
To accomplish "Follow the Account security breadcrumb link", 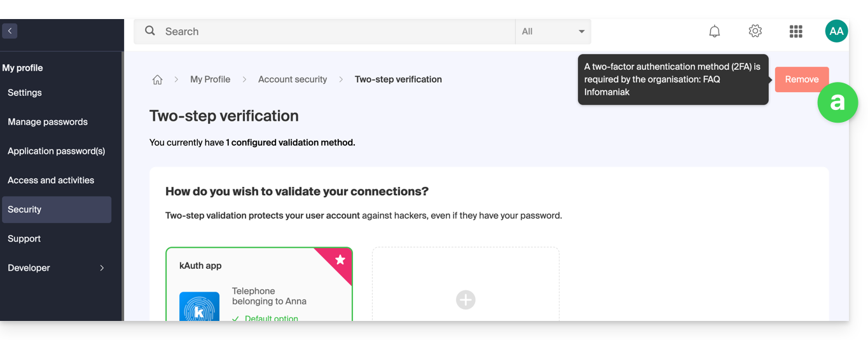I will (293, 79).
